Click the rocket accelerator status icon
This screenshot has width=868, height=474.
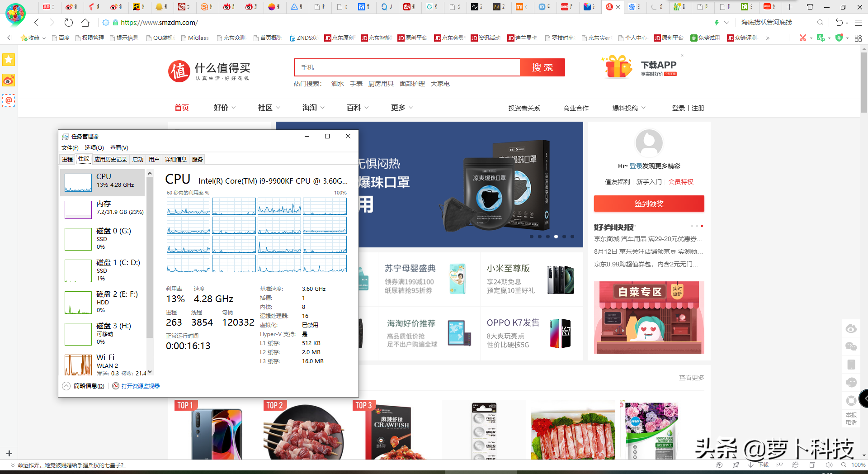[x=736, y=465]
